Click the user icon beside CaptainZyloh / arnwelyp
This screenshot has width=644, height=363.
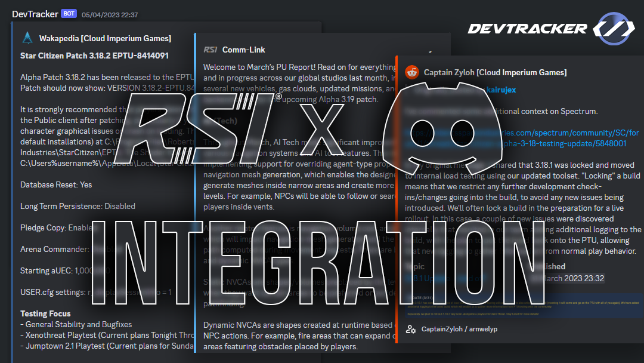410,329
